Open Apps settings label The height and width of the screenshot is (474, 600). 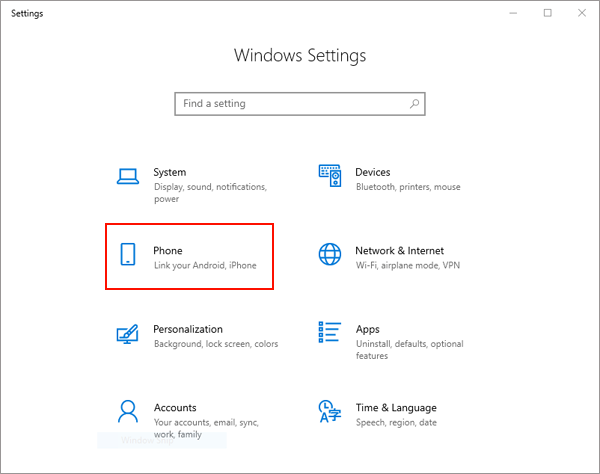point(367,329)
